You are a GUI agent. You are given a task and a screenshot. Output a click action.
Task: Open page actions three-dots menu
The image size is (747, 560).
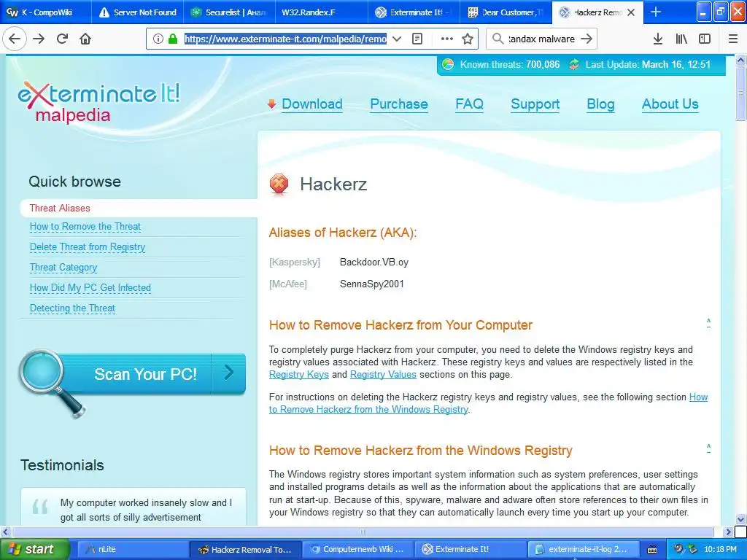(x=446, y=39)
